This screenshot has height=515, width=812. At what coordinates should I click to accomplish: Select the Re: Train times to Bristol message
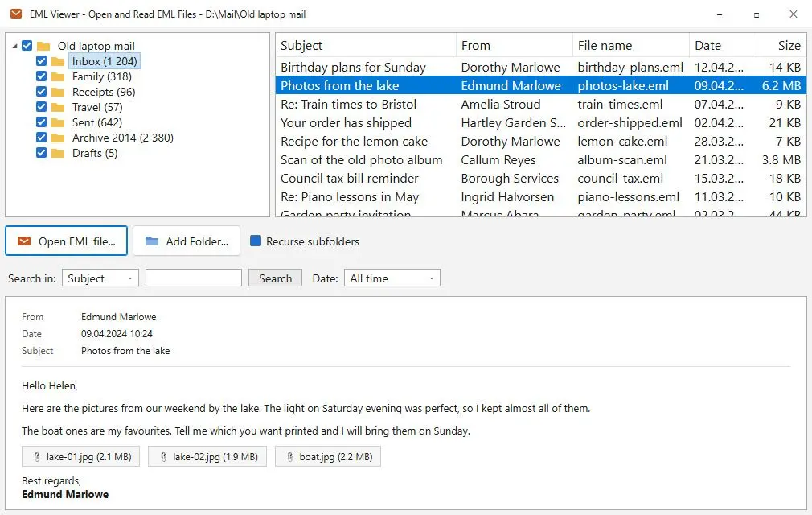click(540, 104)
